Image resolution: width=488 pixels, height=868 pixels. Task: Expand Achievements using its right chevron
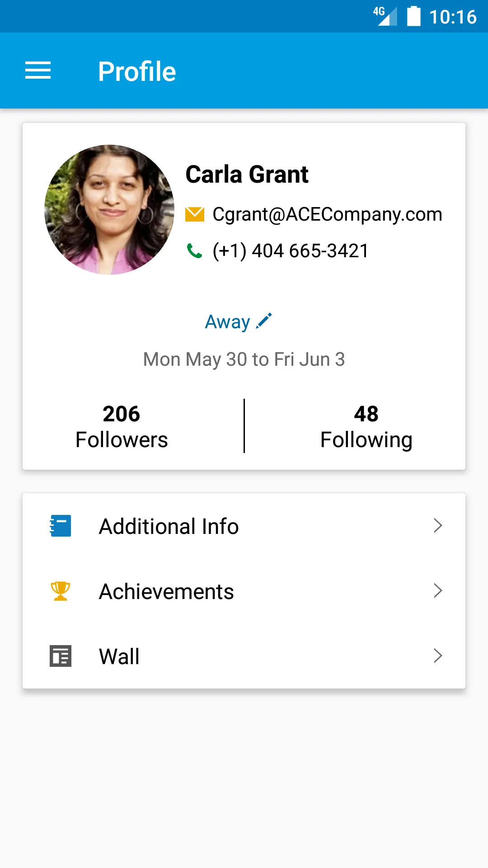437,591
